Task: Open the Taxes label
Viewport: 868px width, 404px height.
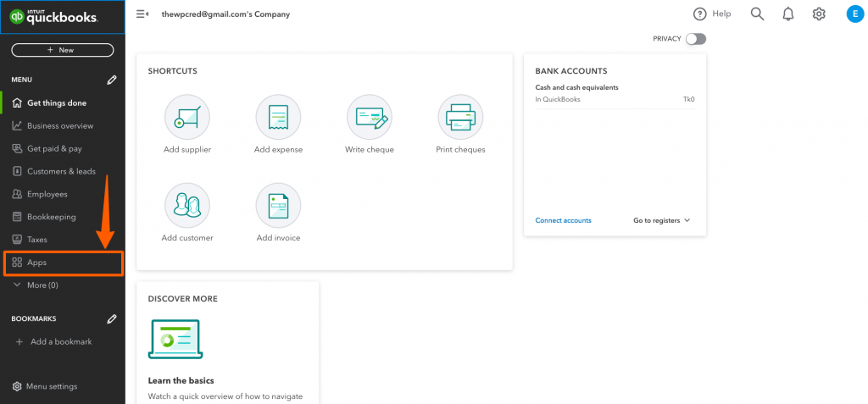Action: (37, 240)
